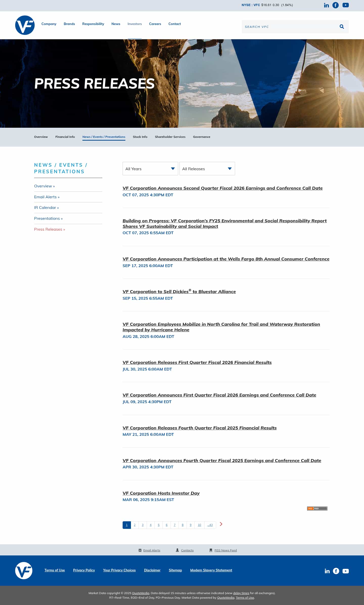Open Sell Dickies to Bluestar Alliance release
Viewport: 364px width, 605px height.
[x=179, y=291]
